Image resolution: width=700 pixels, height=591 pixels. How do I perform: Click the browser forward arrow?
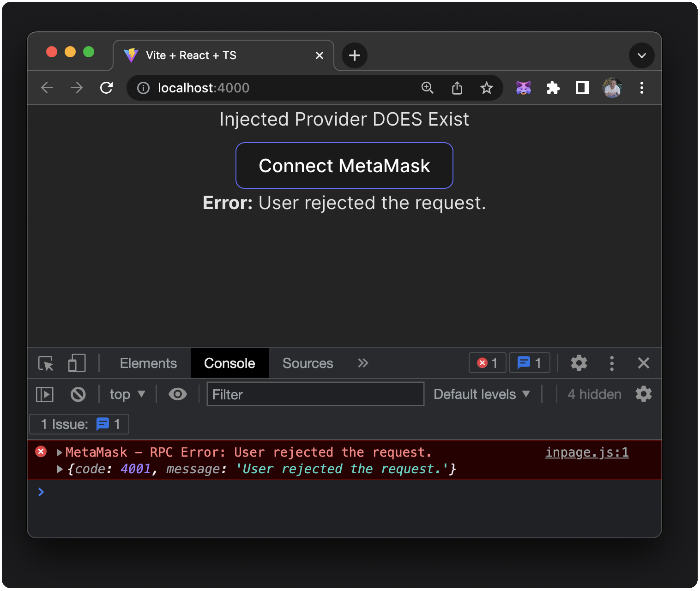[x=77, y=88]
